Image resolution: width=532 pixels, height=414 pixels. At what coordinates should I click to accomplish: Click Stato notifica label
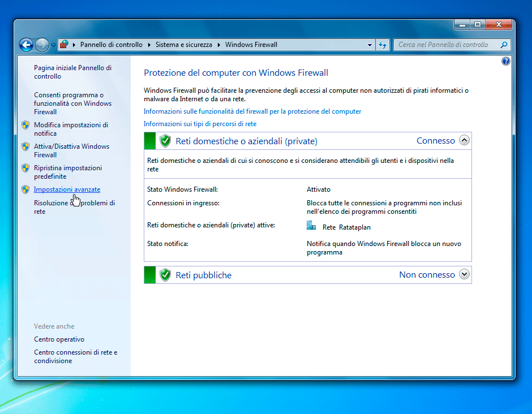pyautogui.click(x=168, y=244)
